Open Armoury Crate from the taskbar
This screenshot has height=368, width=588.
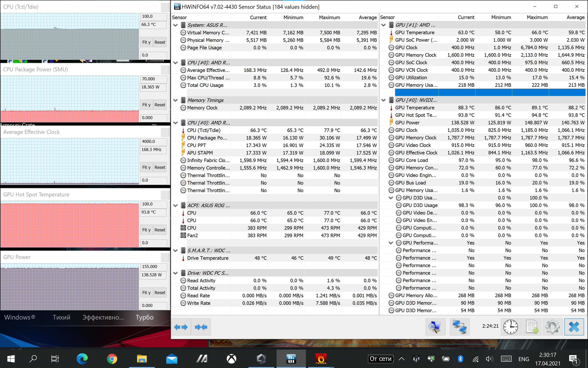(x=261, y=359)
